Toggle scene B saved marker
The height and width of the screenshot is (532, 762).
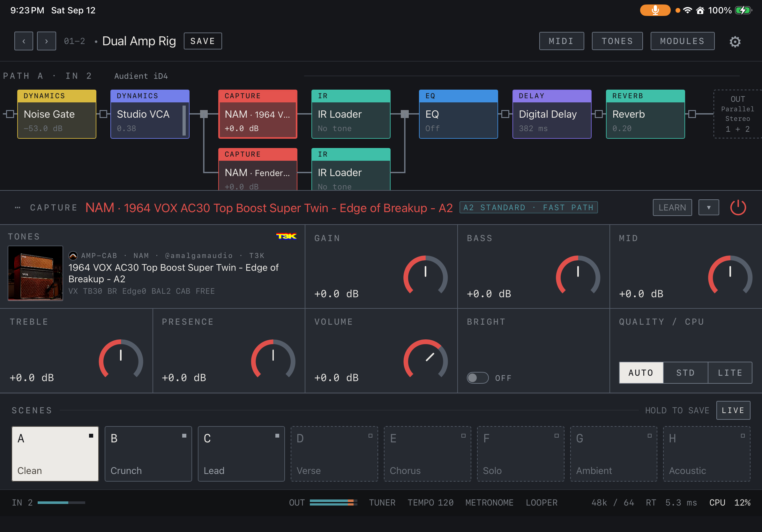[184, 436]
